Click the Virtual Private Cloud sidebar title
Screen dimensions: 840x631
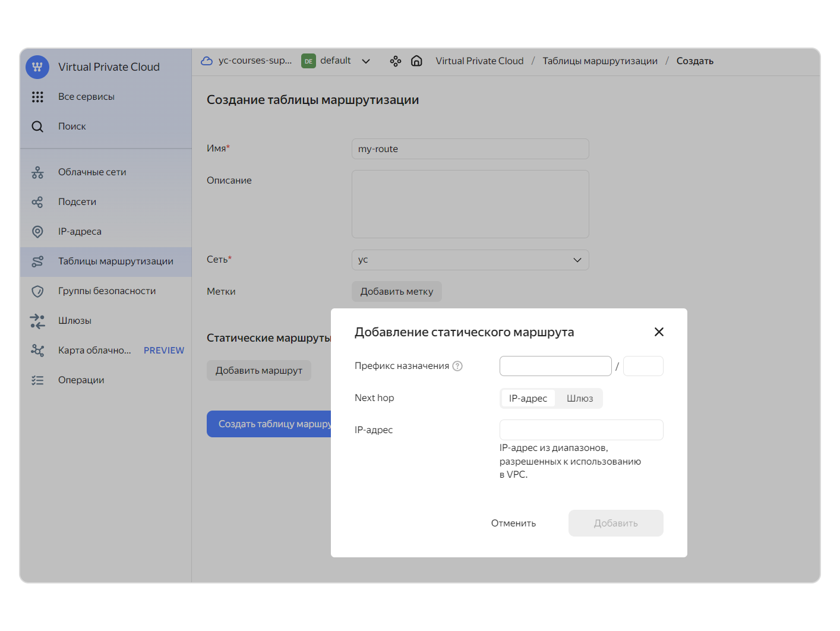[109, 67]
